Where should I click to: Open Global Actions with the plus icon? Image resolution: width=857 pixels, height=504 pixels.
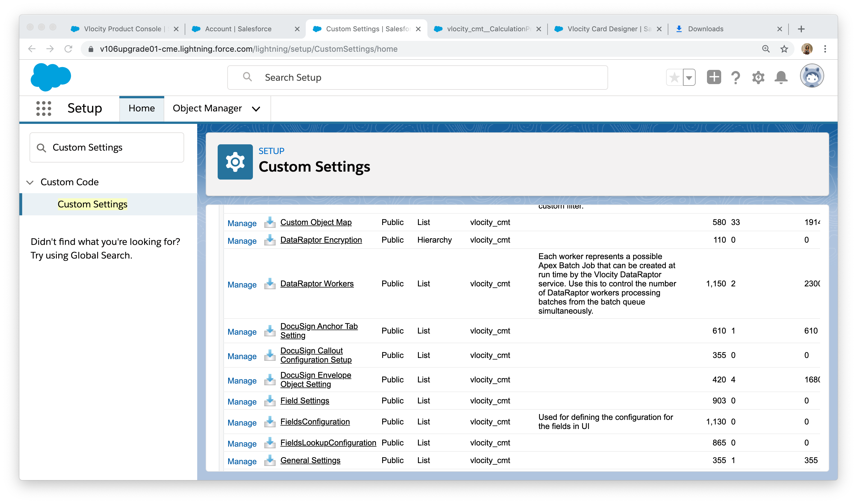pyautogui.click(x=714, y=77)
